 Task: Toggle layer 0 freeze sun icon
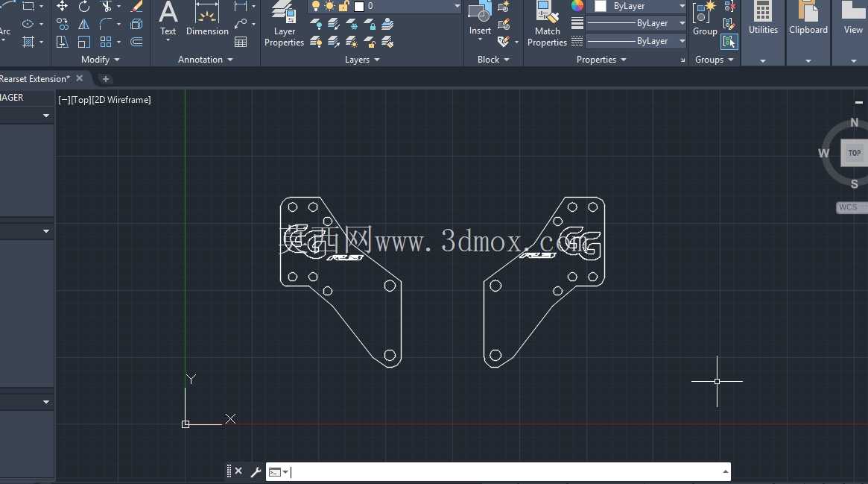[x=329, y=6]
